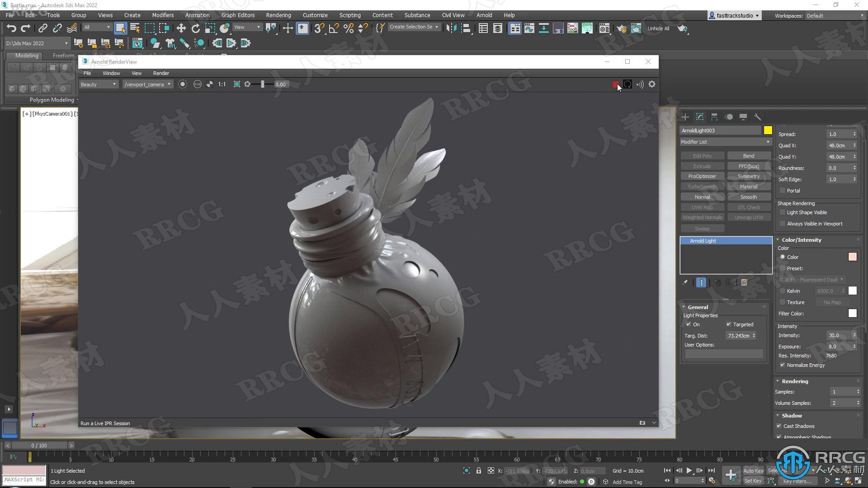Toggle the selection lock icon

tap(478, 471)
